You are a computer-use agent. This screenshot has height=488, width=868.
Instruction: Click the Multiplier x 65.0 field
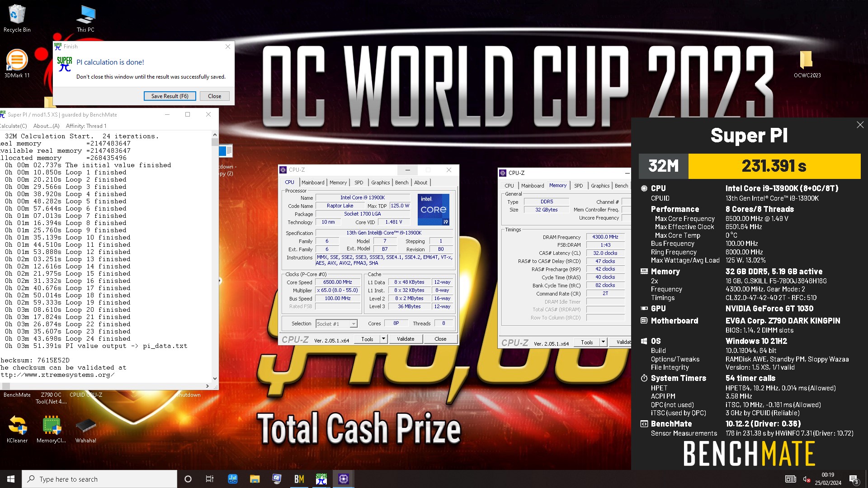pyautogui.click(x=338, y=290)
